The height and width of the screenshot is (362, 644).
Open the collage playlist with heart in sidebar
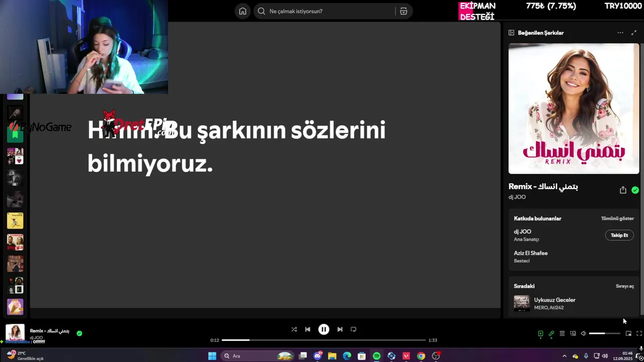15,156
